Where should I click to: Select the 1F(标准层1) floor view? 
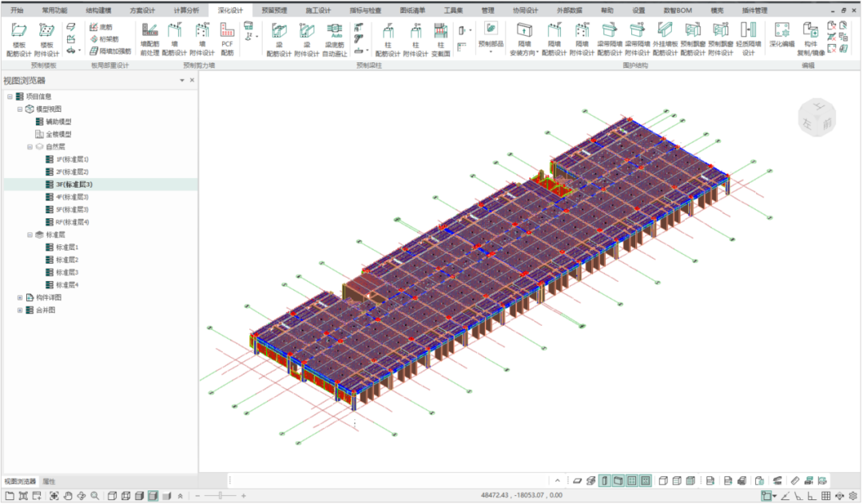pyautogui.click(x=72, y=160)
